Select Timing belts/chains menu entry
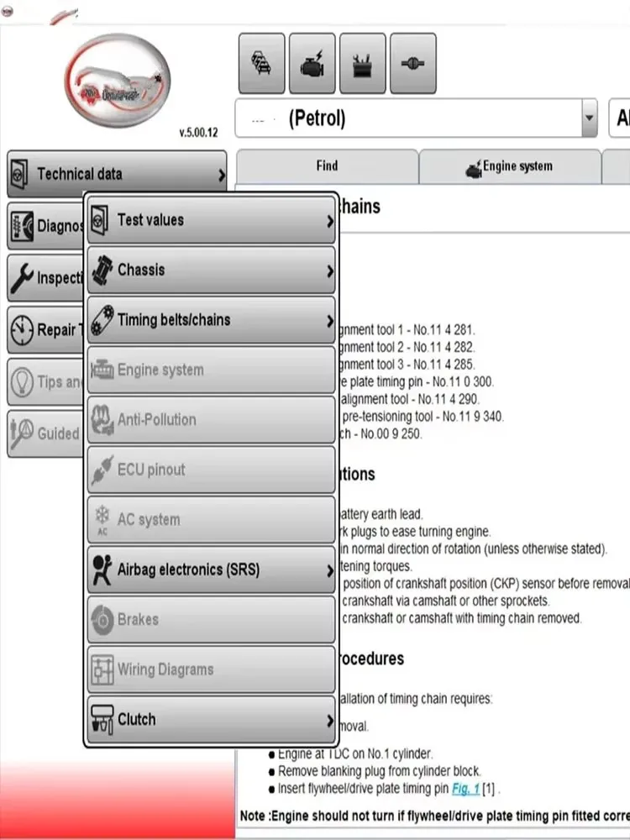Screen dimensions: 630x840 [x=212, y=320]
